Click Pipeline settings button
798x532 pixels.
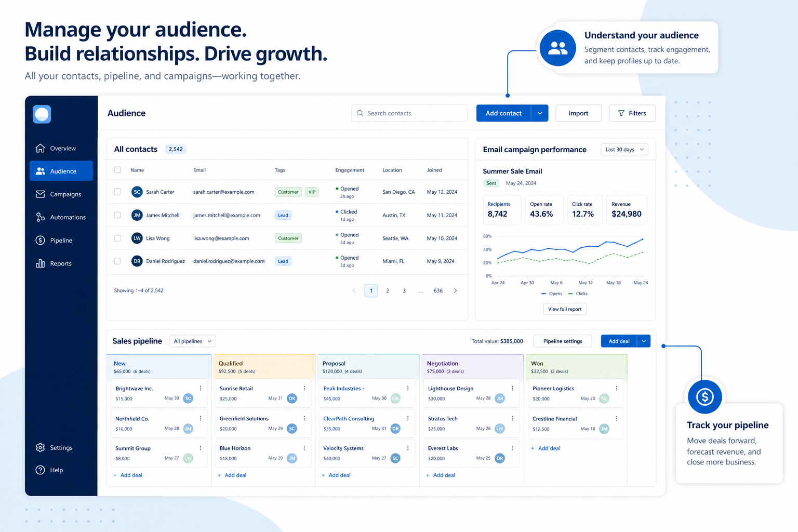pyautogui.click(x=563, y=341)
